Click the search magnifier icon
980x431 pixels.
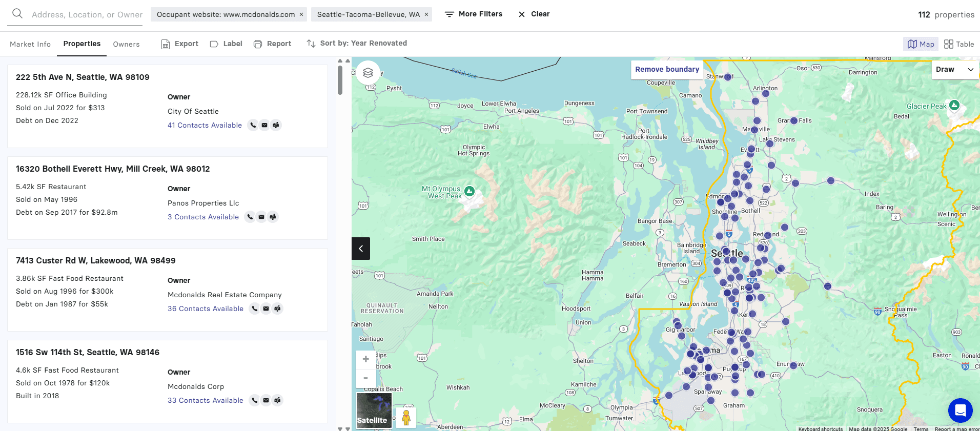coord(17,14)
